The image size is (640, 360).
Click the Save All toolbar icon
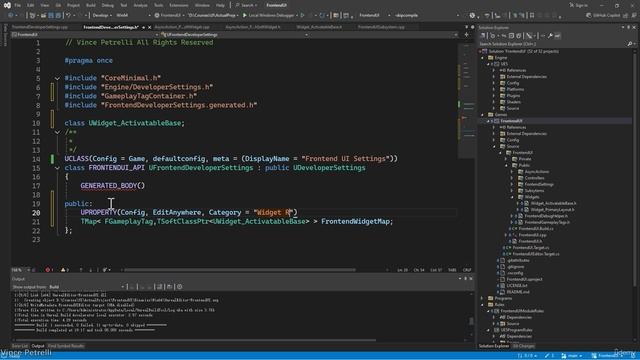(58, 16)
